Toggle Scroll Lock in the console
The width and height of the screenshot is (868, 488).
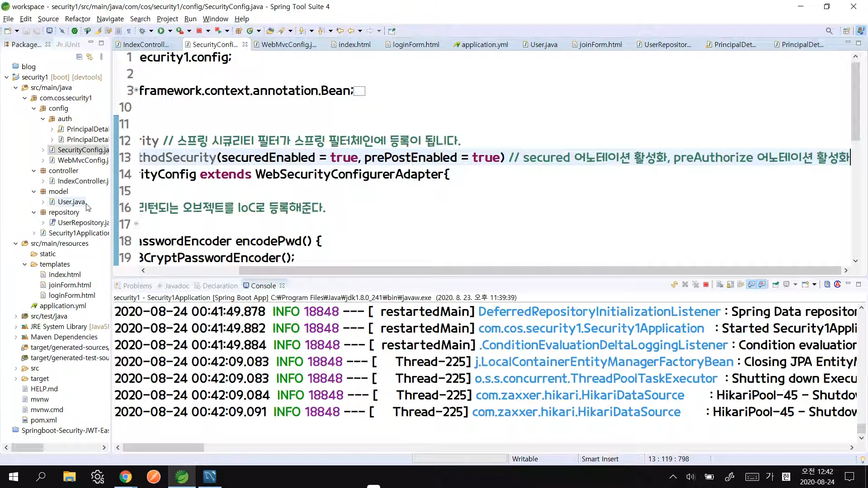pos(730,284)
